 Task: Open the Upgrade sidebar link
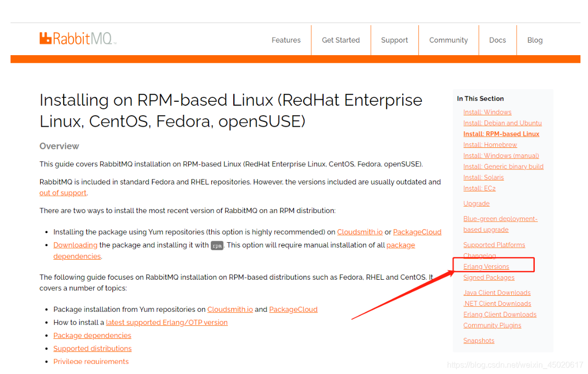click(x=476, y=204)
